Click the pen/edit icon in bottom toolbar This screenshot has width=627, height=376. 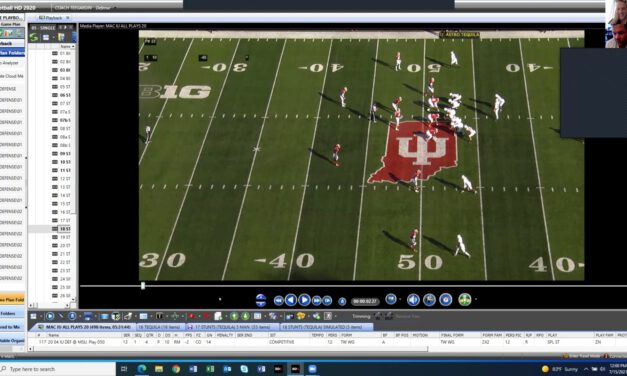pos(128,316)
